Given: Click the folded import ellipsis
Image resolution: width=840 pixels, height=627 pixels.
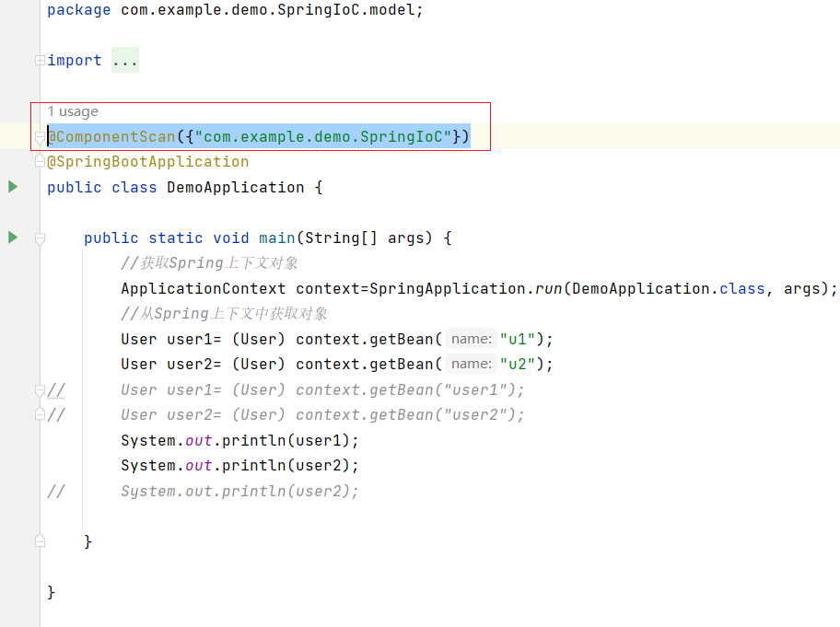Looking at the screenshot, I should coord(125,61).
